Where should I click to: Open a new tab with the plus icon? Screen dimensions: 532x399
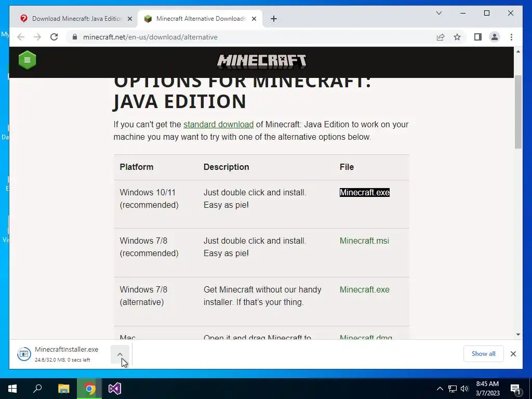click(x=274, y=19)
